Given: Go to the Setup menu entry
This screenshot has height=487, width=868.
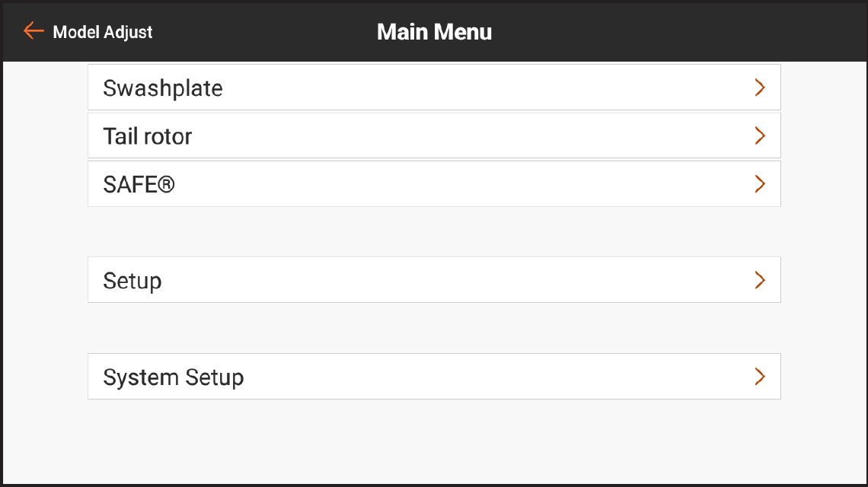Looking at the screenshot, I should tap(434, 280).
